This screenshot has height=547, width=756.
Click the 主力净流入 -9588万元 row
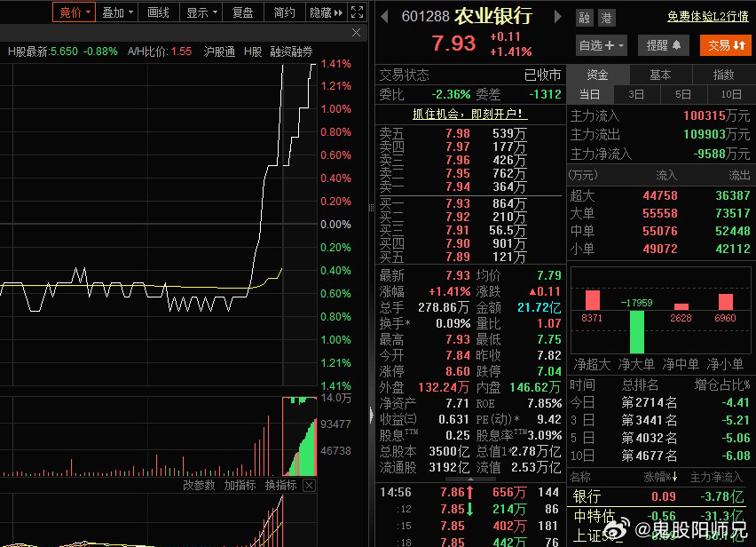coord(660,154)
